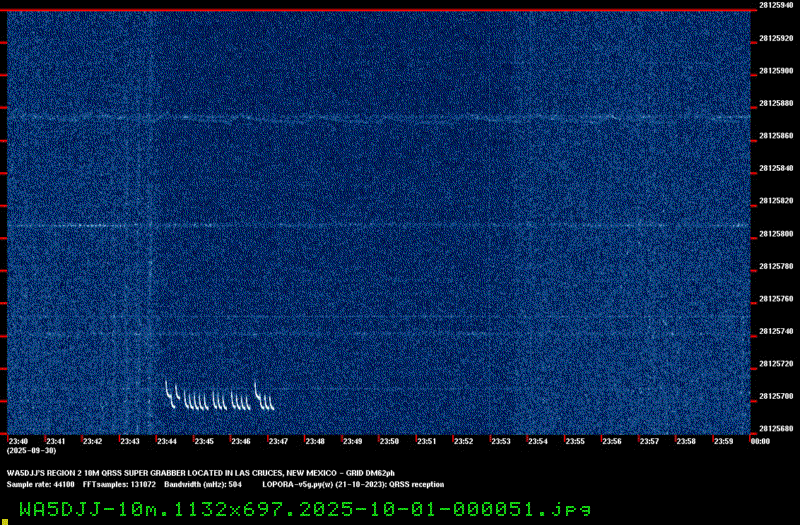Screen dimensions: 800x525
Task: Click frequency label 28125800
Action: click(x=776, y=234)
